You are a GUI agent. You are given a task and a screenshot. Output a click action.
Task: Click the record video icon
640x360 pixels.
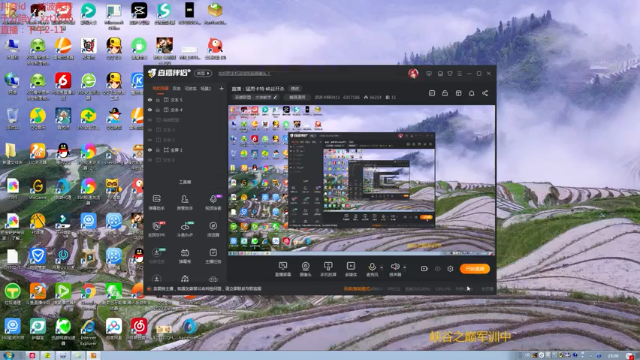(424, 269)
